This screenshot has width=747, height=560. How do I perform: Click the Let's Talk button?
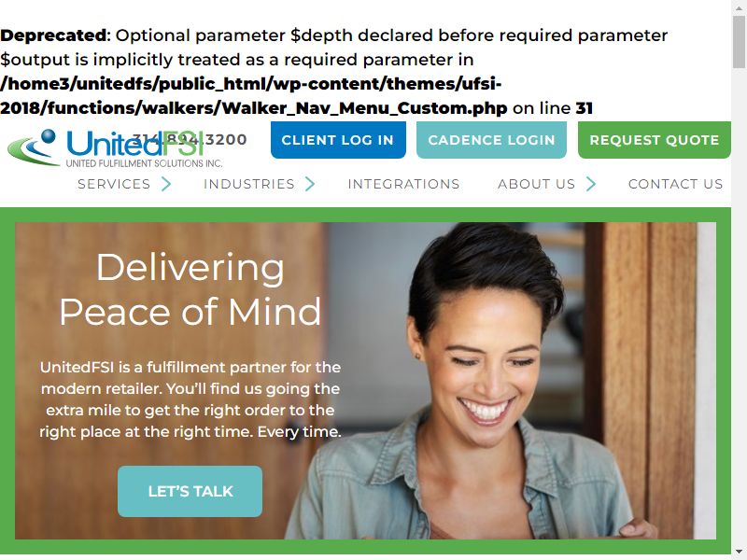190,492
